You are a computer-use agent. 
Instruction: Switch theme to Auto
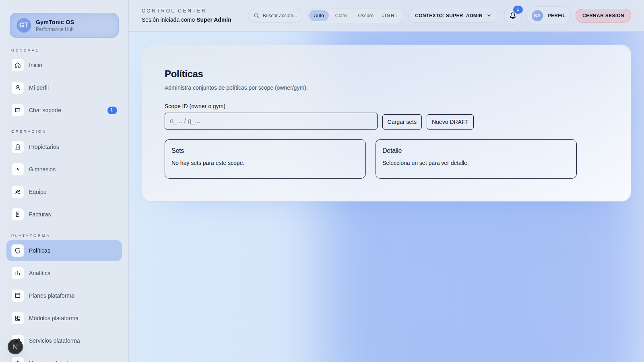click(x=319, y=16)
